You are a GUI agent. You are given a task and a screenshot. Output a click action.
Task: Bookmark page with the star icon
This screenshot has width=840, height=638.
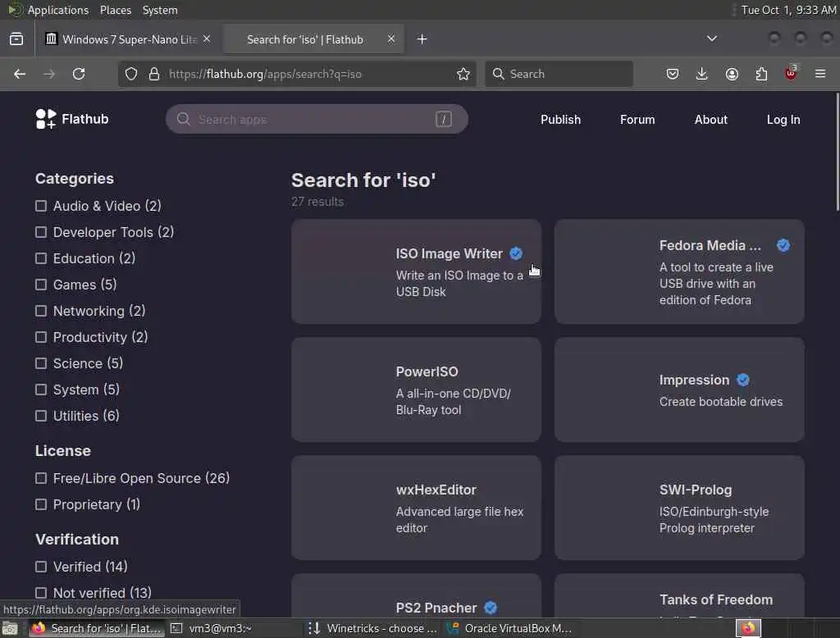(463, 74)
